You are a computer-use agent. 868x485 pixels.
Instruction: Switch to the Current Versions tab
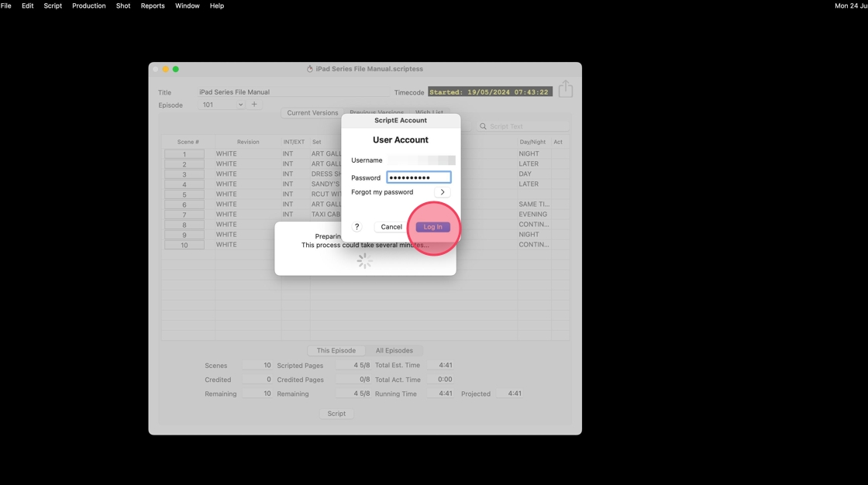[x=312, y=112]
